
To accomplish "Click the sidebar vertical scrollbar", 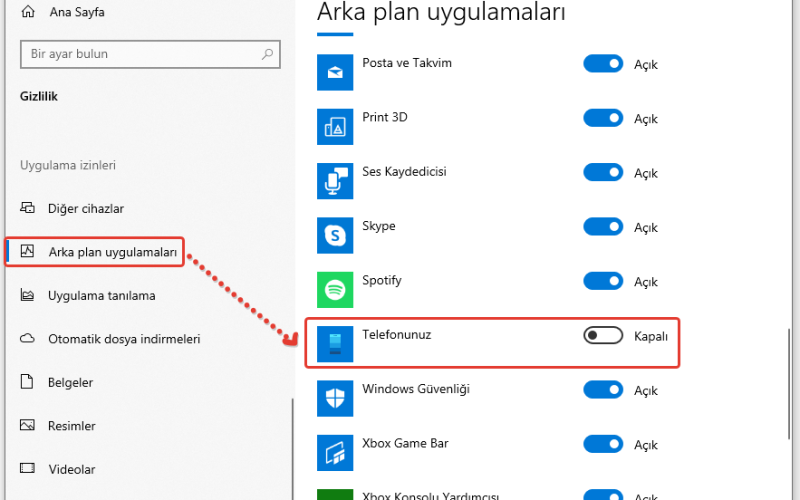I will pos(293,449).
